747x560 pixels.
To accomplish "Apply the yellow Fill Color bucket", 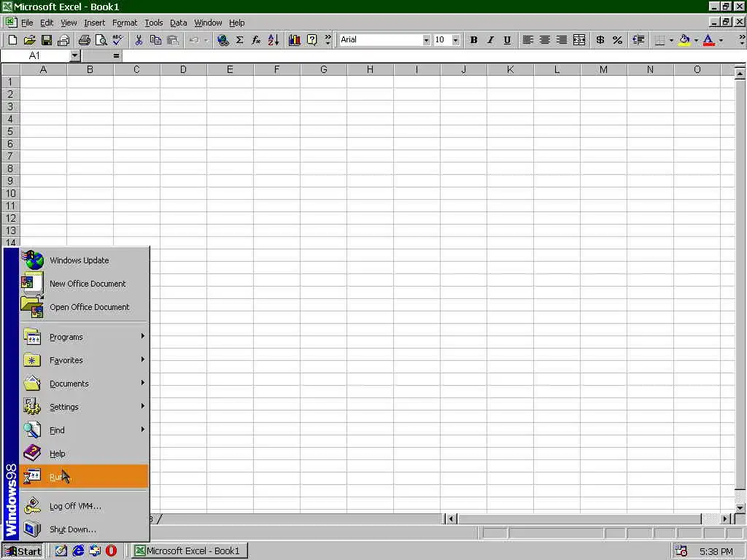I will (684, 40).
